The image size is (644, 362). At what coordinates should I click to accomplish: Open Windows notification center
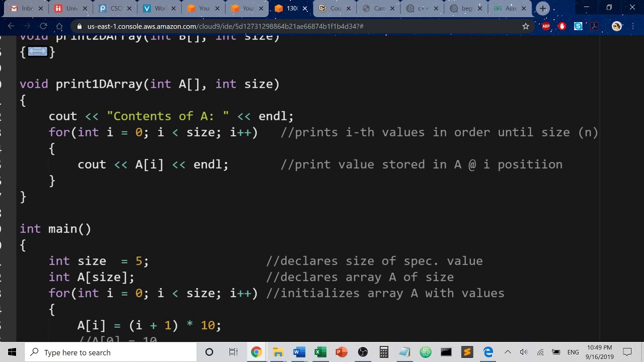(x=627, y=352)
